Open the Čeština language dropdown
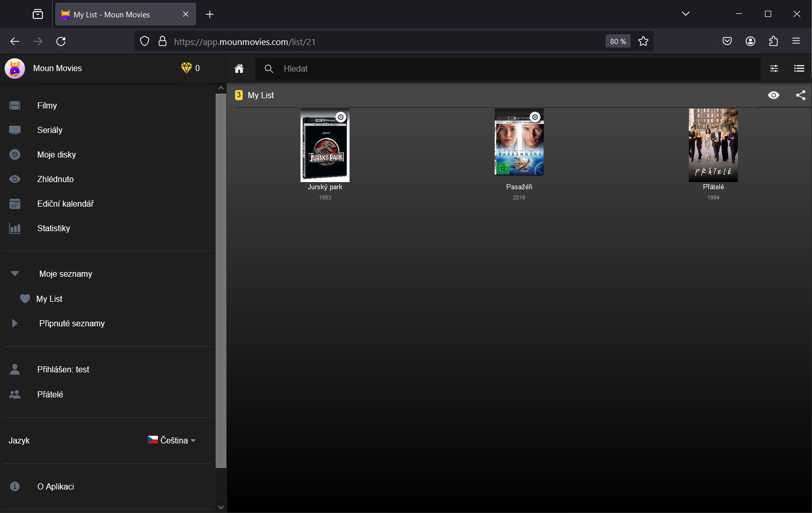The image size is (812, 513). pyautogui.click(x=172, y=440)
